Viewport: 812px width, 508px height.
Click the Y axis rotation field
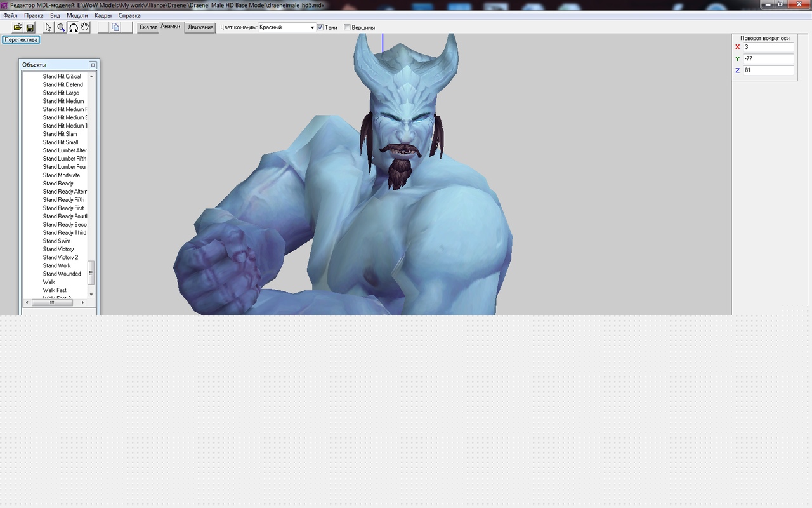coord(769,58)
